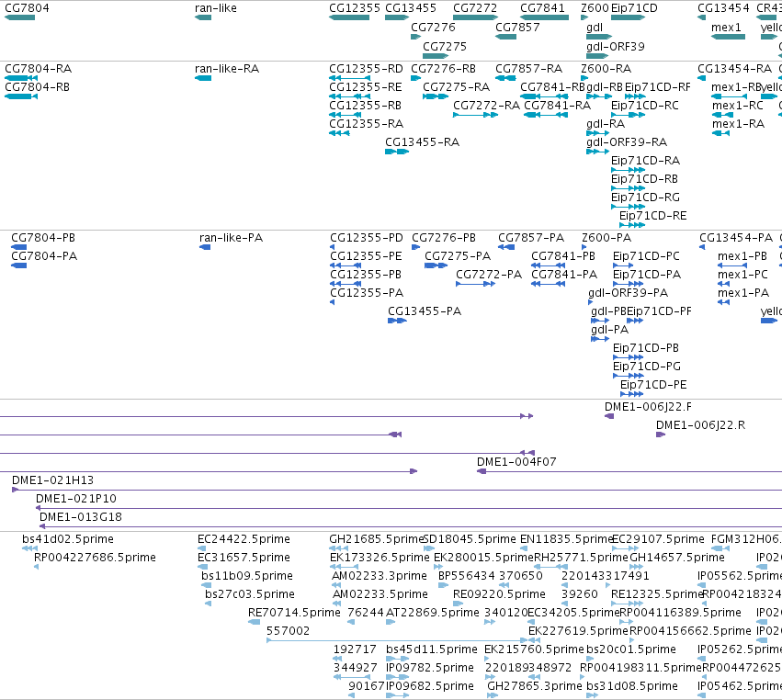
Task: Select protein CG7804-PB
Action: (43, 238)
